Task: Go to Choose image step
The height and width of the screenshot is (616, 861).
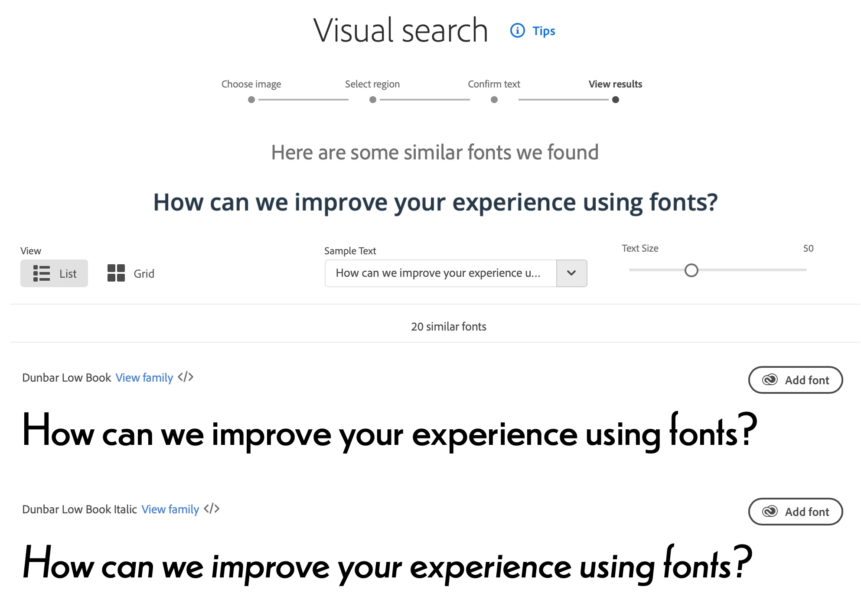Action: click(251, 84)
